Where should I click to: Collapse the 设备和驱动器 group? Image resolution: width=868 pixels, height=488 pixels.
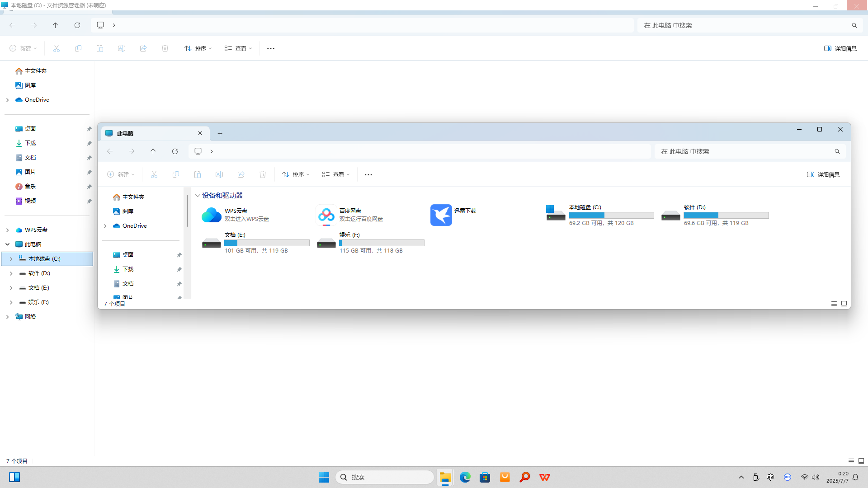(198, 196)
